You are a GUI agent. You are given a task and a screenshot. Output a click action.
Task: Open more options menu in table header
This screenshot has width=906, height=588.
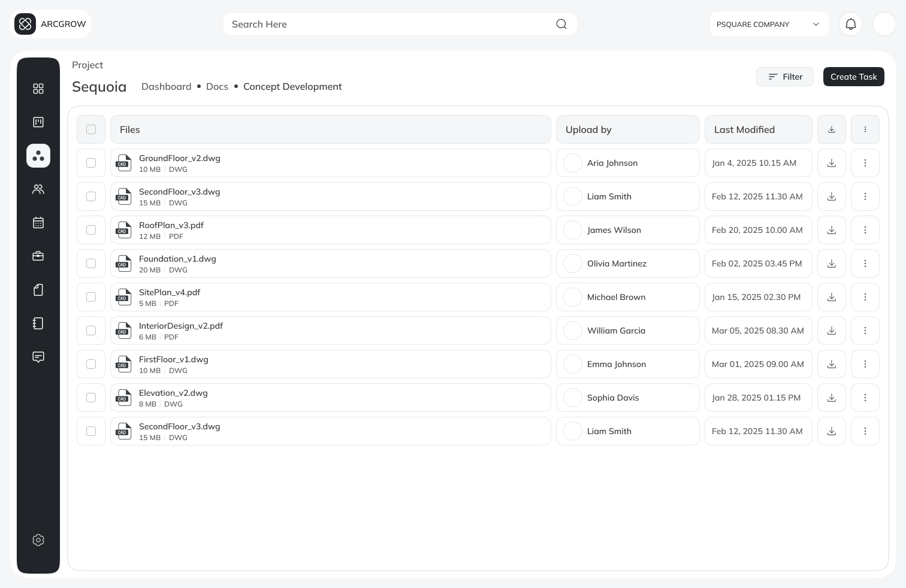coord(865,129)
